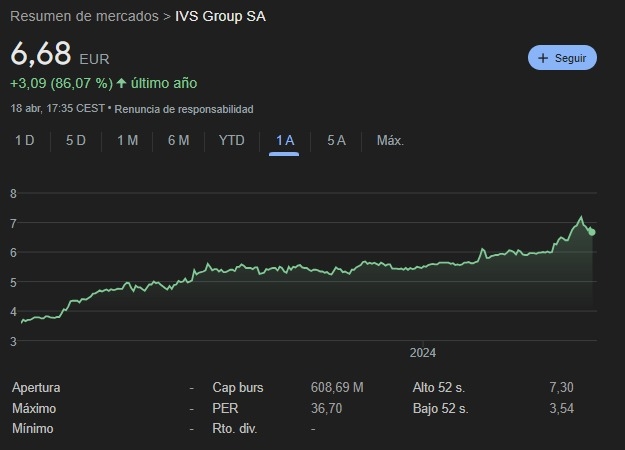Show the 1 M chart period
625x450 pixels.
click(127, 141)
